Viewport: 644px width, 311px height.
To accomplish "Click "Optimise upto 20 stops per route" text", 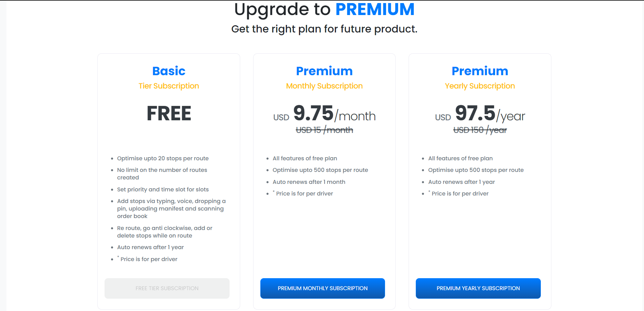I will (163, 158).
